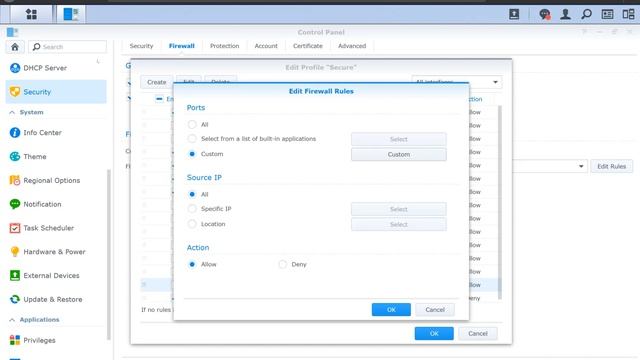The height and width of the screenshot is (360, 640).
Task: Click Create button in Edit Profile dialog
Action: [157, 82]
